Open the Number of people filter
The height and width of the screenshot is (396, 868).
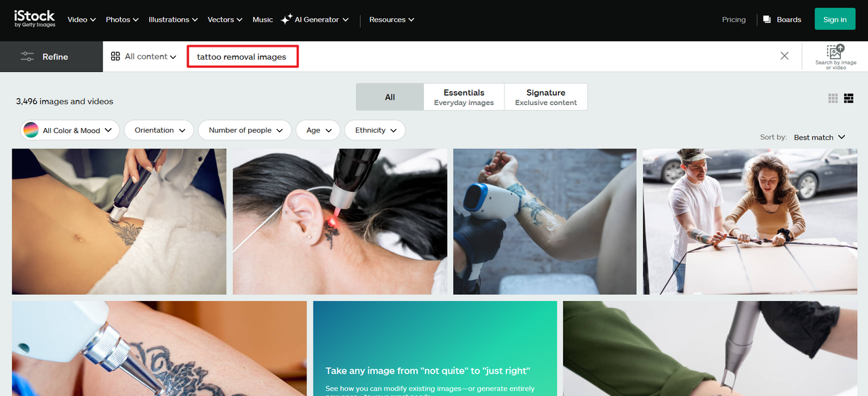[x=245, y=130]
